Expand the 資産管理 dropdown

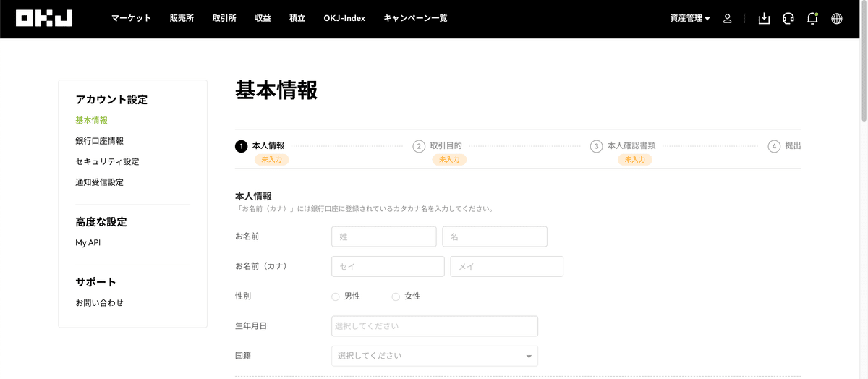point(690,18)
